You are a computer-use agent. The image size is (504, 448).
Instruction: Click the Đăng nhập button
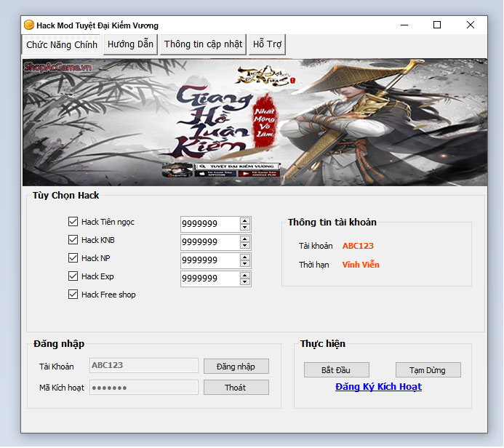tap(236, 367)
